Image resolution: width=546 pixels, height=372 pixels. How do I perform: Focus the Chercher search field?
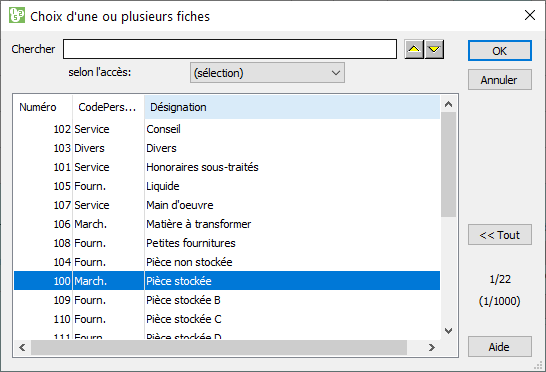230,49
